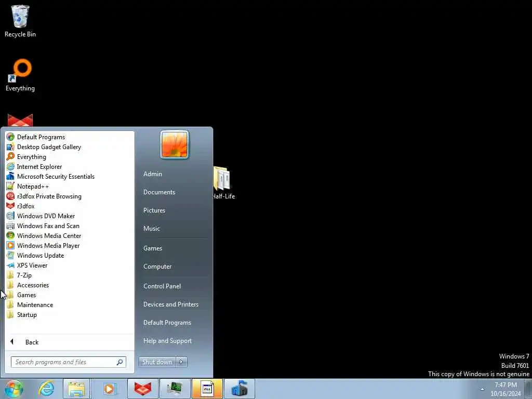Click the Shut down button
The image size is (532, 399).
[x=157, y=362]
